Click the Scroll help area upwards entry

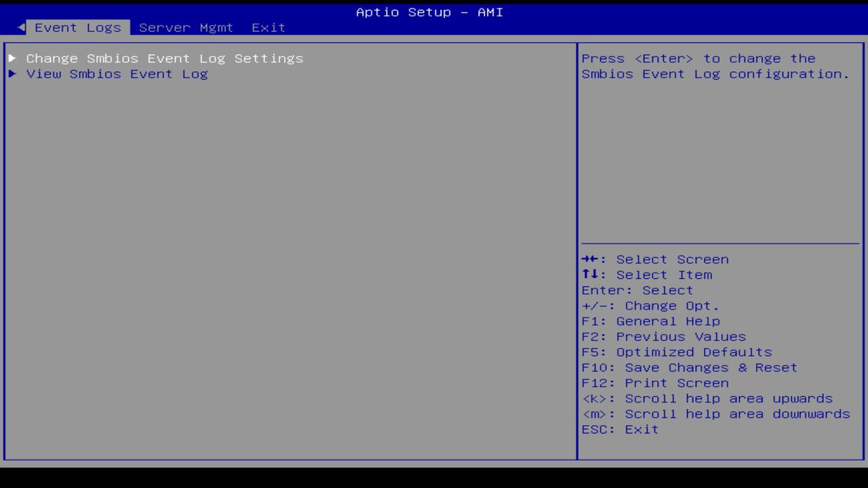tap(707, 398)
